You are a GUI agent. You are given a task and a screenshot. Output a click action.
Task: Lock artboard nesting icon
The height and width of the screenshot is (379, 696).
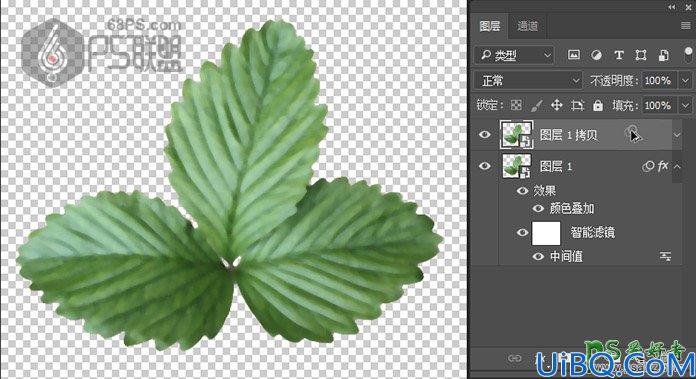tap(577, 106)
